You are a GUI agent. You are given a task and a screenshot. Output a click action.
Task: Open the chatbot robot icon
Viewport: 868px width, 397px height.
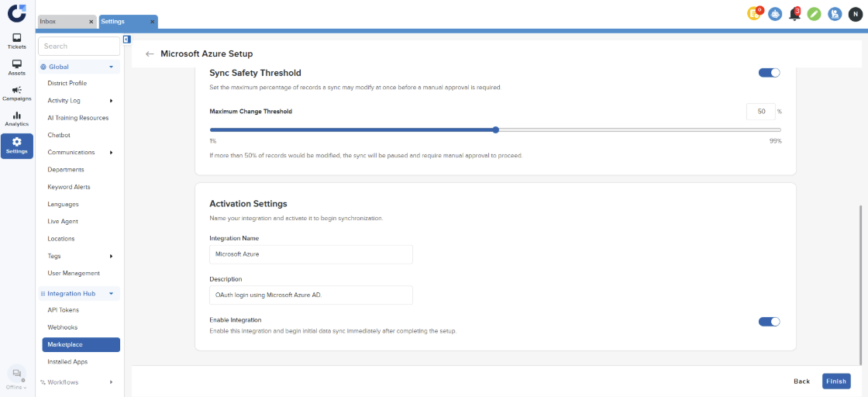tap(775, 14)
